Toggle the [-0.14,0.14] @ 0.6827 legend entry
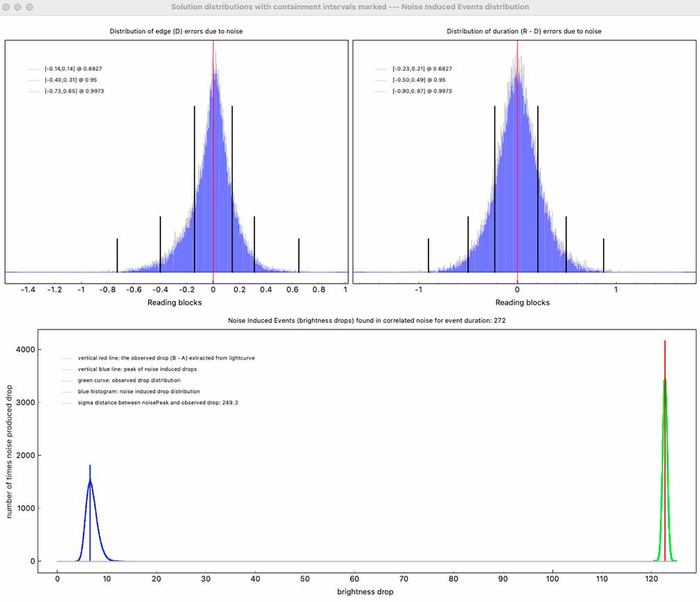 [x=73, y=69]
